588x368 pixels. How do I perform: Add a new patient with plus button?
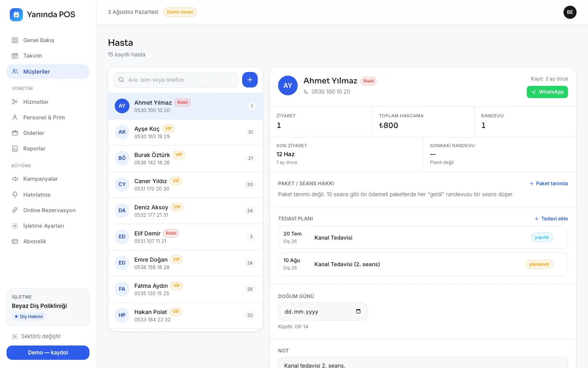coord(250,80)
